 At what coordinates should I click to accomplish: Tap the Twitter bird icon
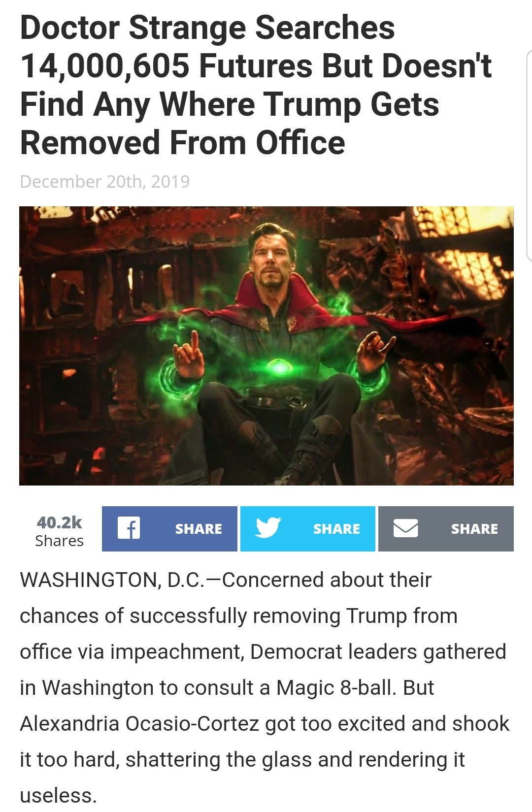(267, 528)
